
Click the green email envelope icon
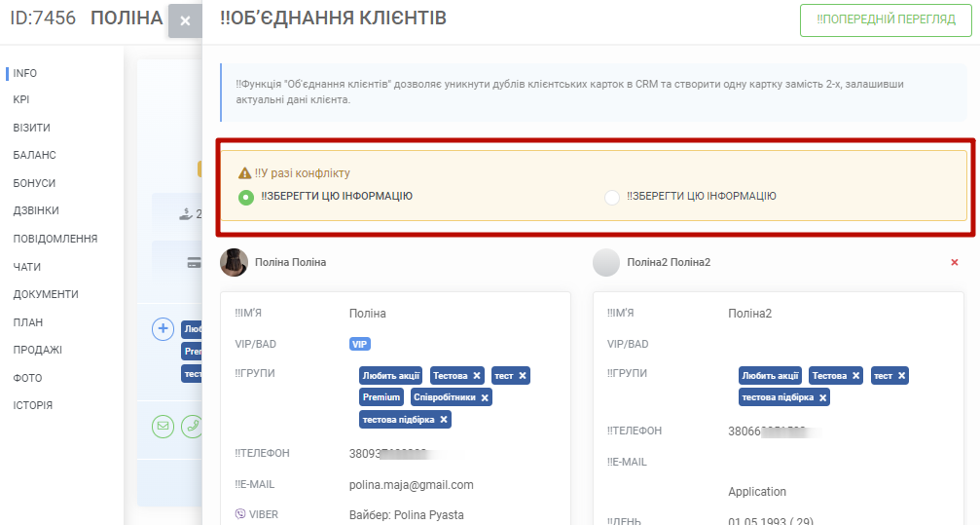(163, 426)
